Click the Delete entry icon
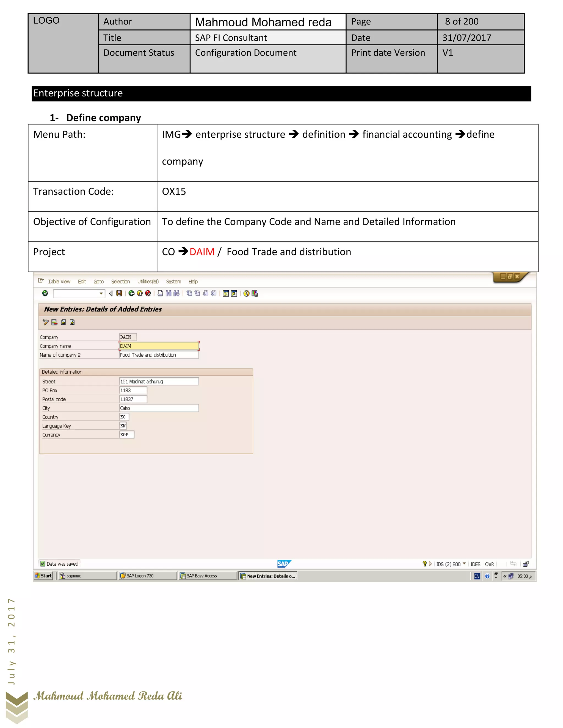This screenshot has height=728, width=563. [54, 322]
